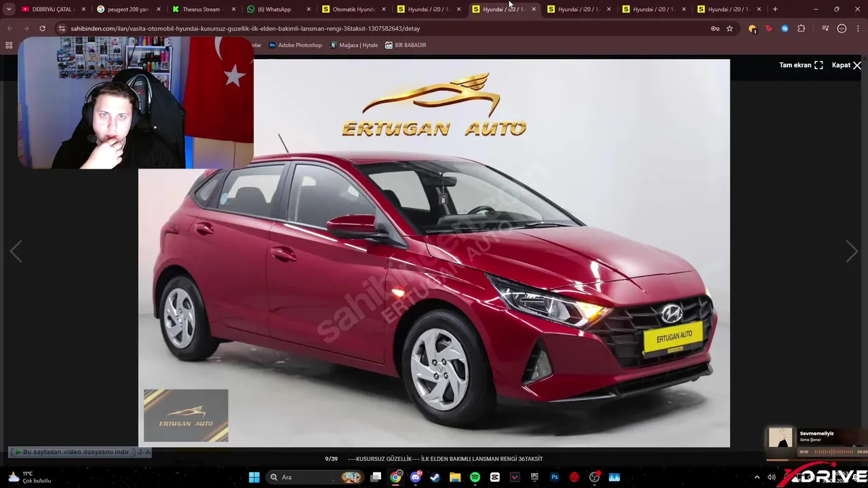The image size is (868, 488).
Task: Open Photoshop from the taskbar
Action: 554,477
